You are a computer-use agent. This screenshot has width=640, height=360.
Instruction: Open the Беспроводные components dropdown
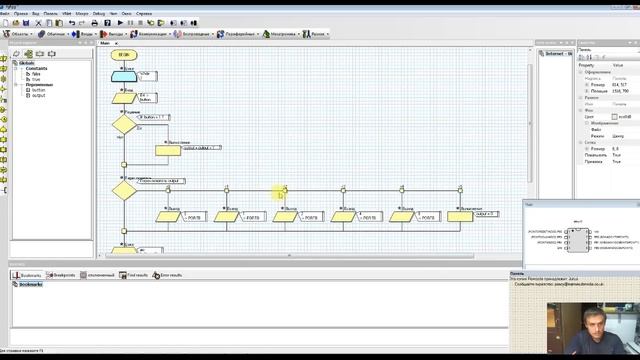click(193, 34)
